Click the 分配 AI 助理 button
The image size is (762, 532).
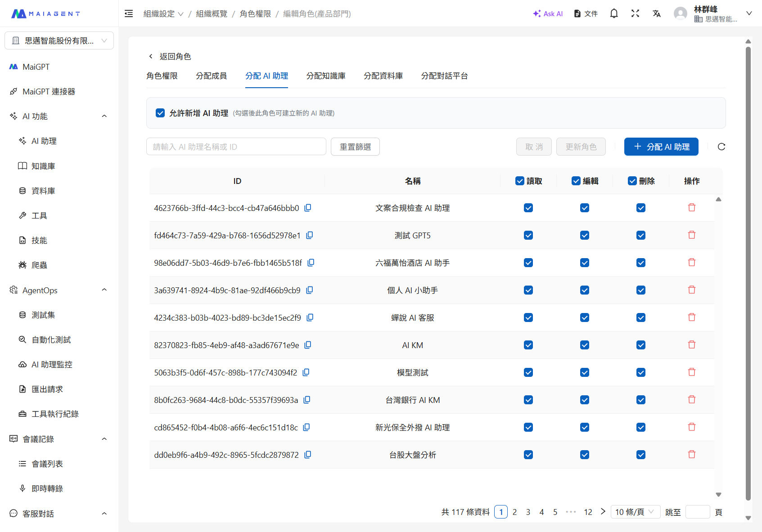(x=661, y=147)
